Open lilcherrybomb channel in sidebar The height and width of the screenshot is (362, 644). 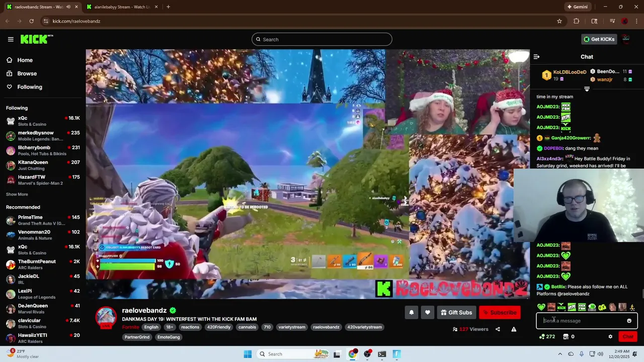tap(43, 150)
